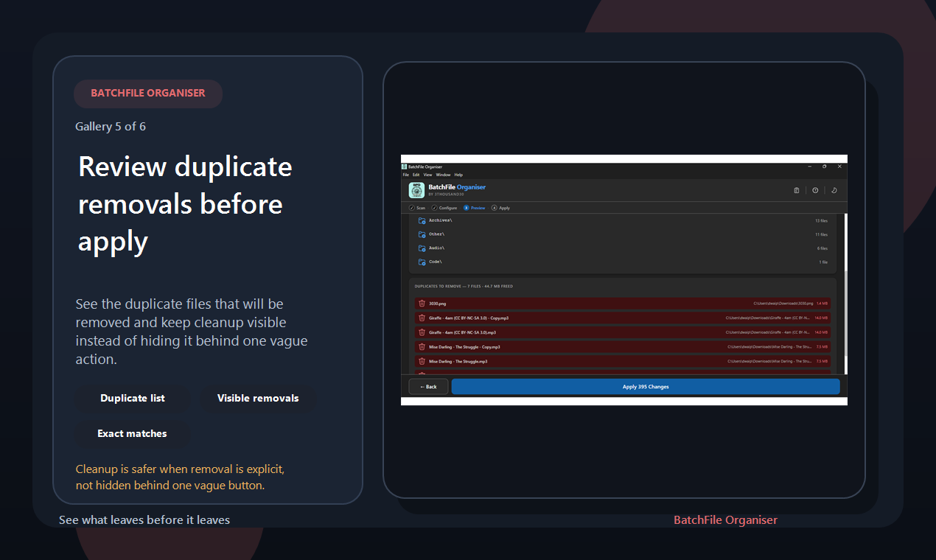Toggle the Exact matches filter
Screen dimensions: 936x560
click(132, 433)
